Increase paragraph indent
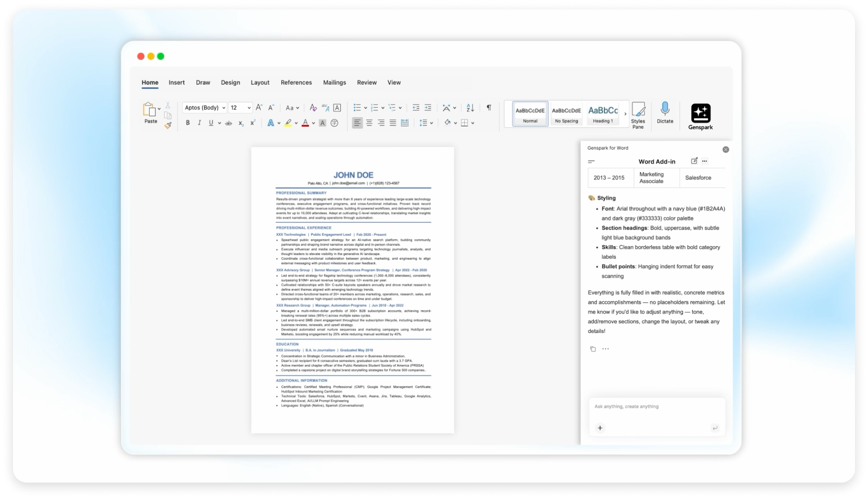This screenshot has width=868, height=499. tap(428, 108)
